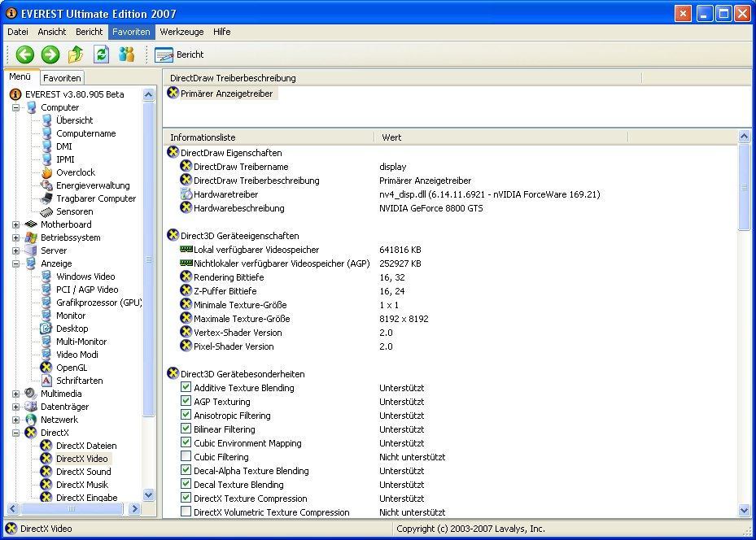Screen dimensions: 756x540
Task: Click the Datenträger drive icon
Action: point(32,407)
